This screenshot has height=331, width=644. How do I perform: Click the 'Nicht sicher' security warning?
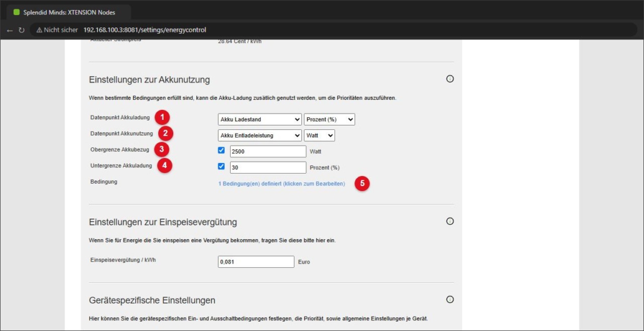coord(57,30)
